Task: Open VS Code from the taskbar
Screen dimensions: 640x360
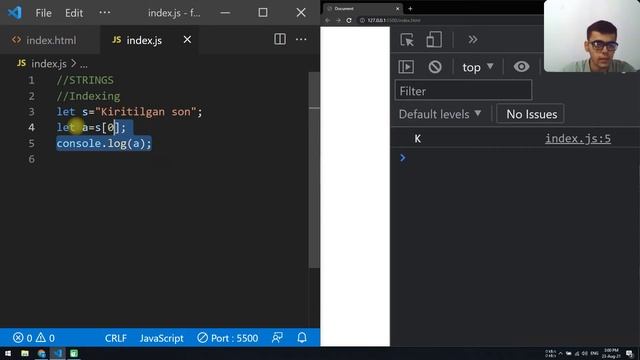Action: (58, 353)
